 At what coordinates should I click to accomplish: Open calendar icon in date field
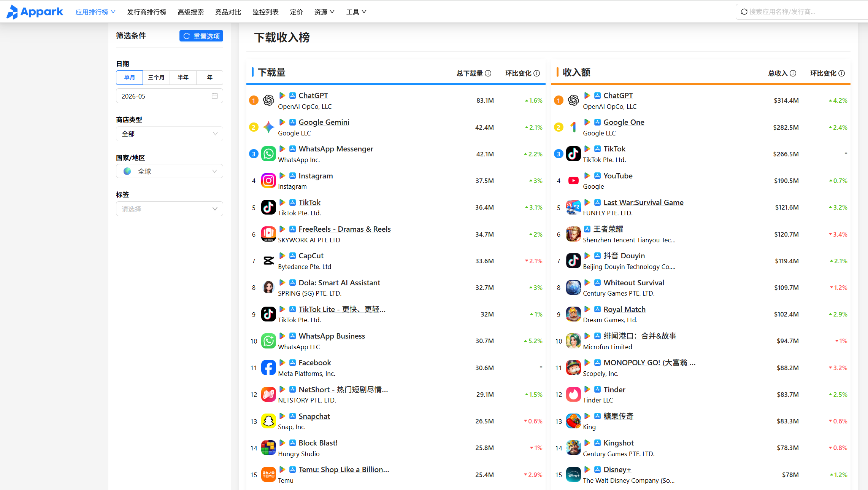coord(215,96)
